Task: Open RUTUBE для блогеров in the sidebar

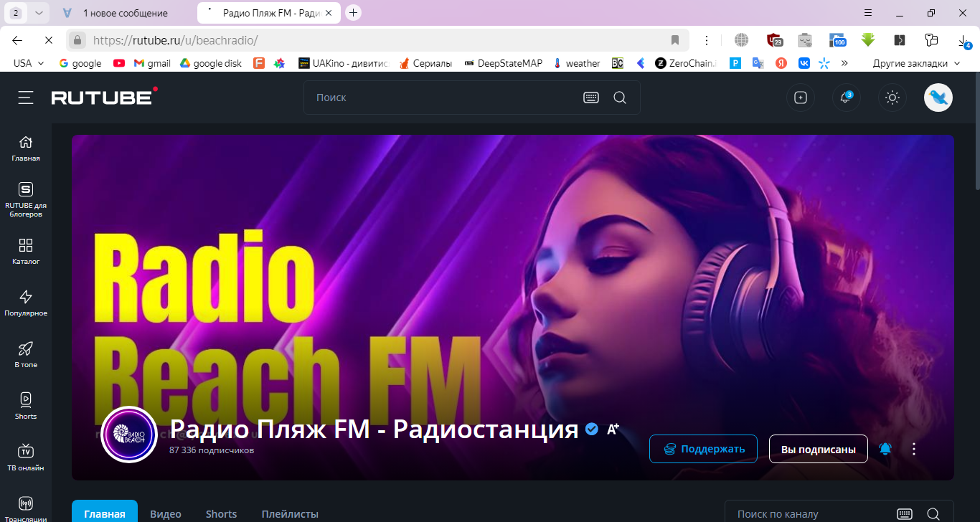Action: (x=26, y=199)
